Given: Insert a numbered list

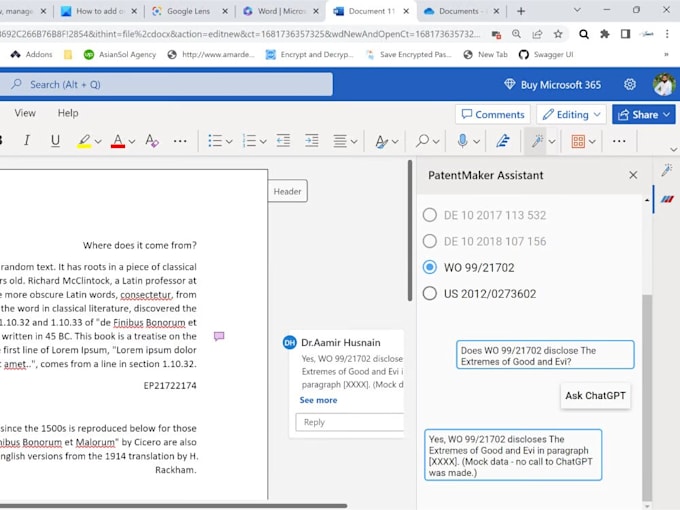Looking at the screenshot, I should (249, 141).
